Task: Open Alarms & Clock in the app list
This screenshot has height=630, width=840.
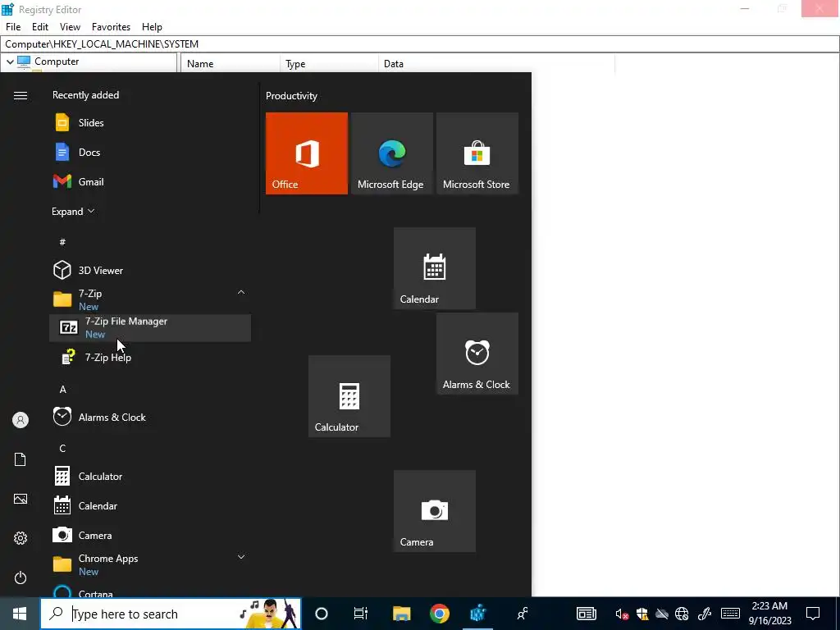Action: click(150, 417)
